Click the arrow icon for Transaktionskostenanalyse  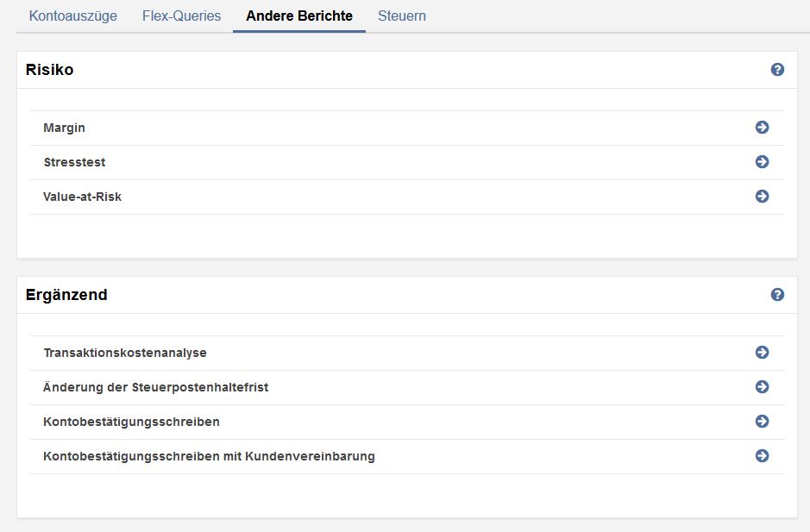[x=762, y=353]
